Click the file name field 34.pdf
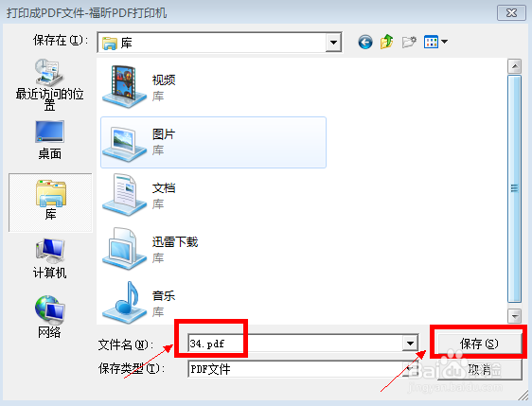The image size is (532, 406). pos(295,344)
